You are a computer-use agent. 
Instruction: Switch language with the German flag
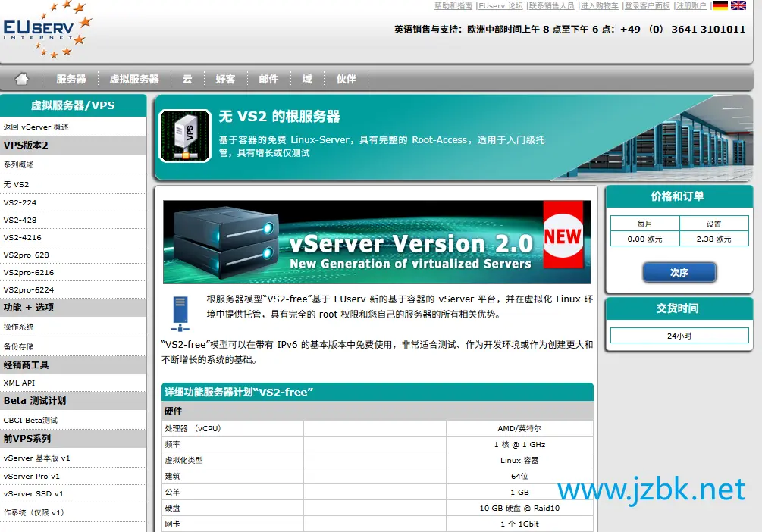click(x=720, y=5)
